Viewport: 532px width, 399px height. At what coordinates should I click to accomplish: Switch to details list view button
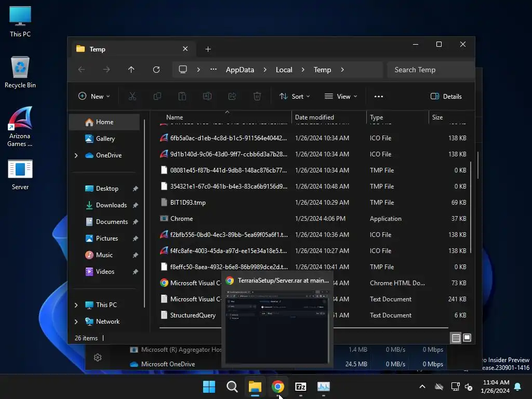point(456,338)
